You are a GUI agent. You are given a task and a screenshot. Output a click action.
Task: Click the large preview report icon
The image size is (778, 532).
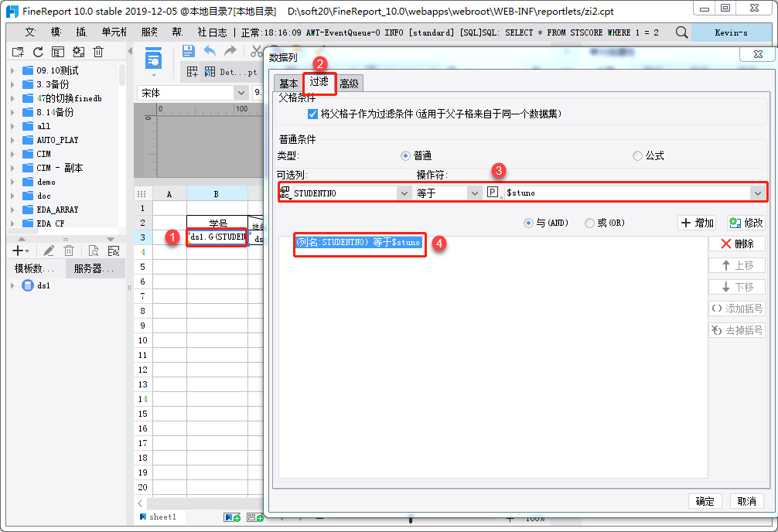153,59
